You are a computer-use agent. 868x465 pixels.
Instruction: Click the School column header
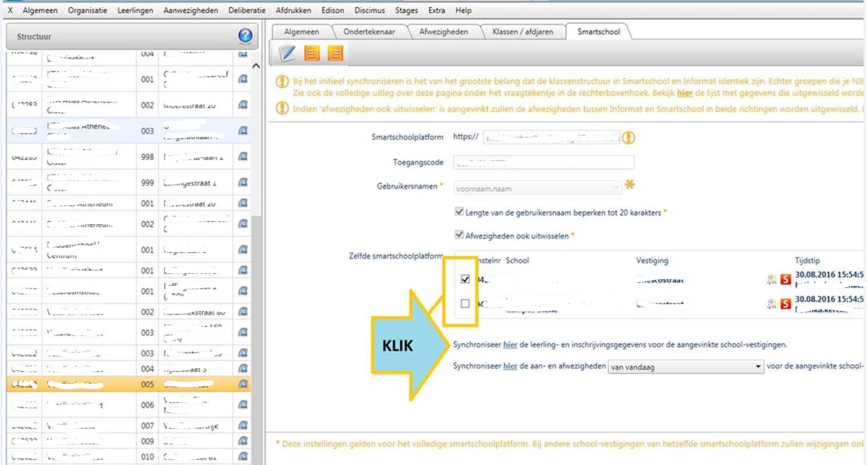[517, 260]
